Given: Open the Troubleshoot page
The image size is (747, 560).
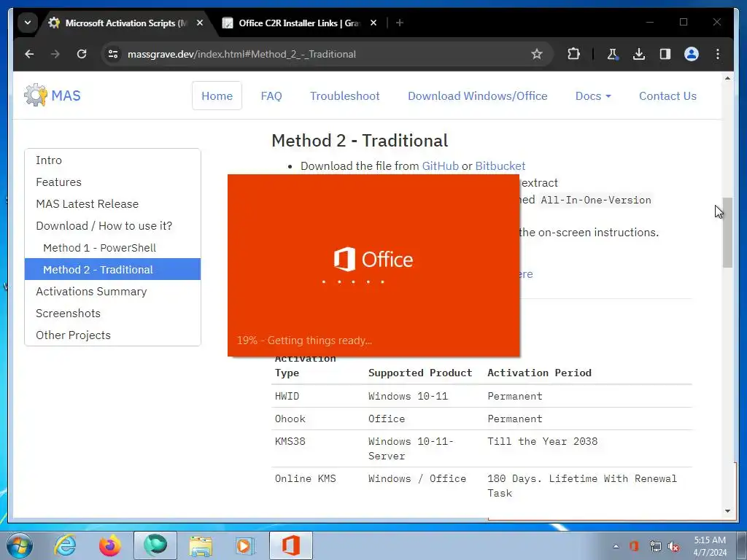Looking at the screenshot, I should pyautogui.click(x=345, y=96).
